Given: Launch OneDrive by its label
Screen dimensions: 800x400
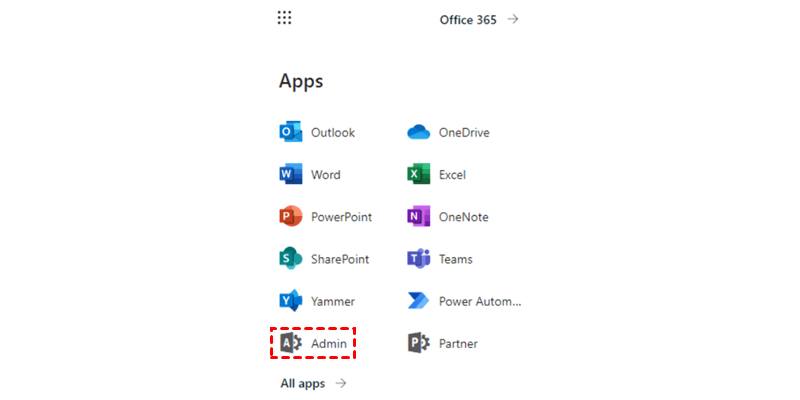Looking at the screenshot, I should point(464,133).
